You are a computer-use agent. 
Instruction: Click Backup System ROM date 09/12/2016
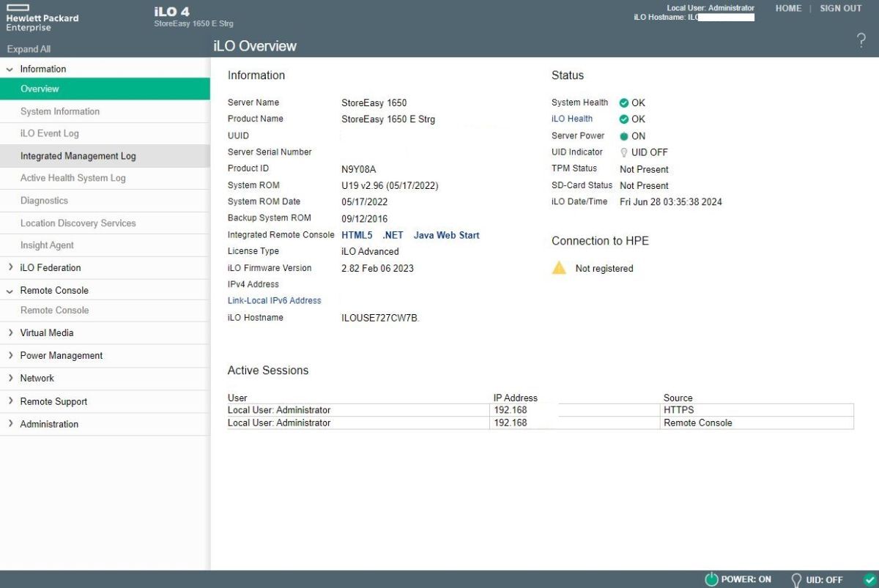coord(365,219)
